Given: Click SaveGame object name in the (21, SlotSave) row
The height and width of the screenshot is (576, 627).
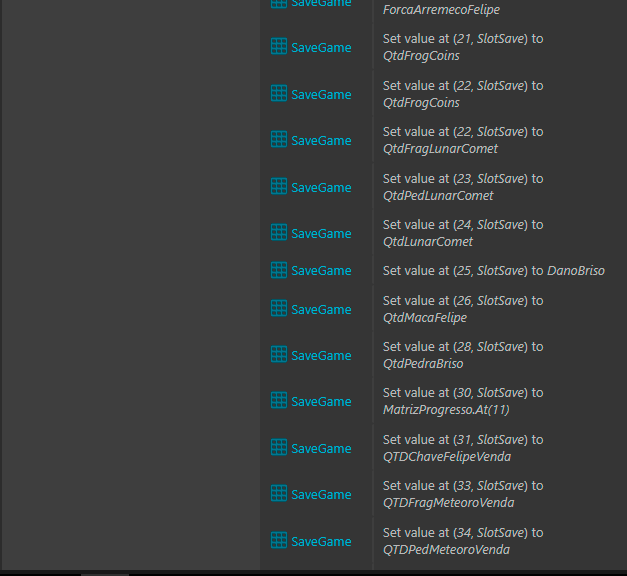Looking at the screenshot, I should tap(321, 48).
